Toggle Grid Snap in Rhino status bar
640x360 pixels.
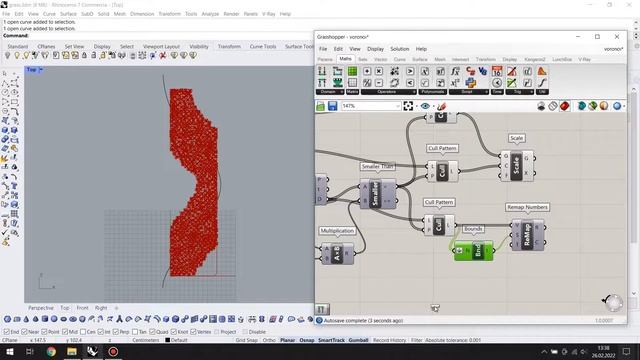pos(246,340)
